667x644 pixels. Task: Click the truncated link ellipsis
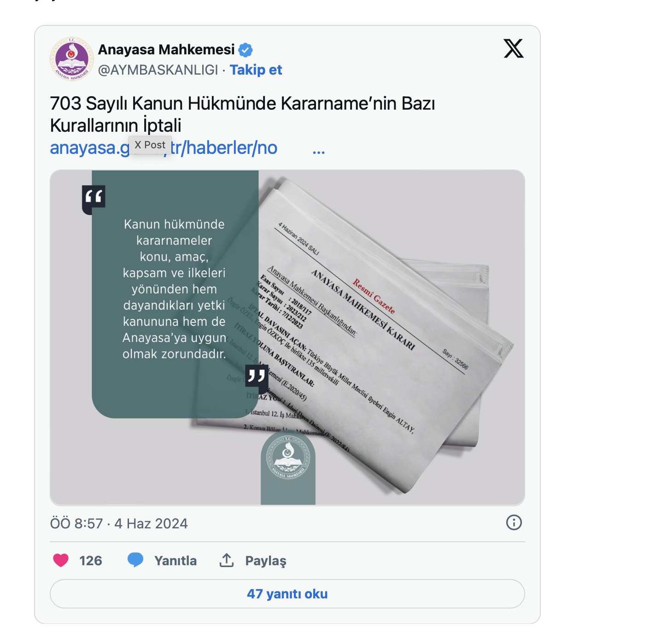point(319,152)
